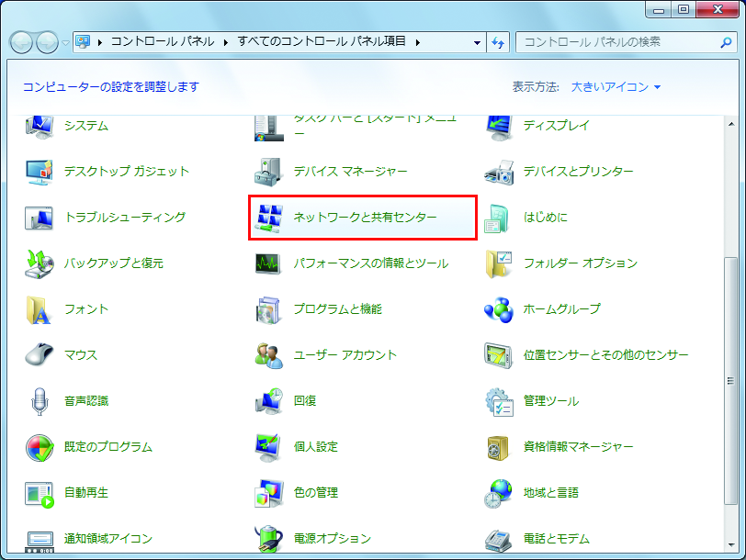The height and width of the screenshot is (560, 746).
Task: Launch パフォーマンスの情報とツール icon
Action: [269, 263]
